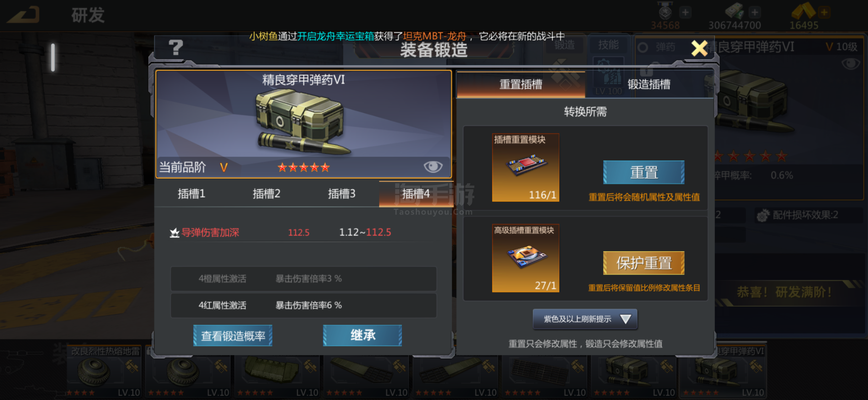Click the back arrow icon beside 研发
Screen dimensions: 868x400
[23, 15]
